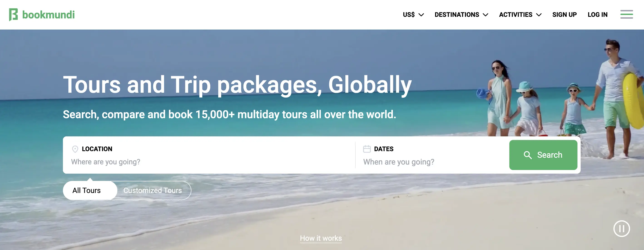644x250 pixels.
Task: Expand the ACTIVITIES dropdown menu
Action: [x=520, y=15]
